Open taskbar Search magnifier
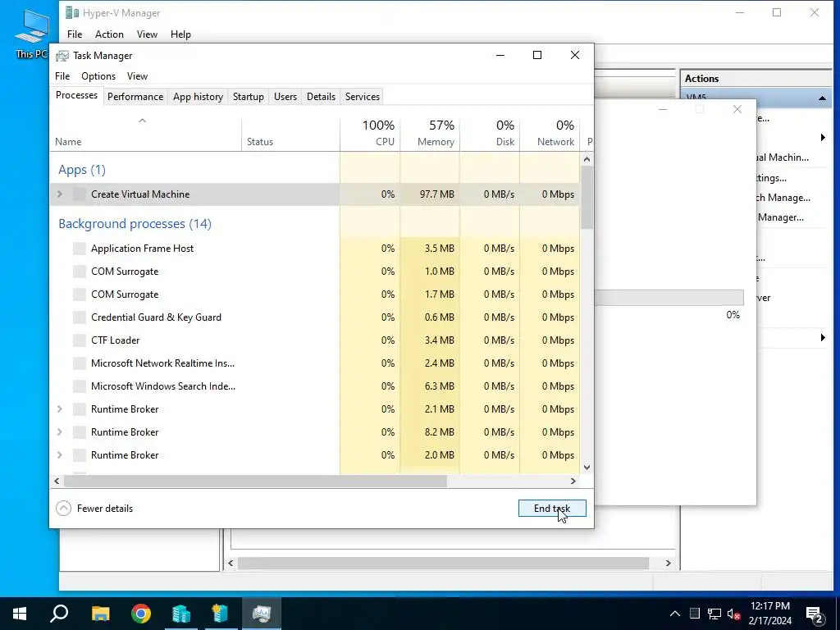Image resolution: width=840 pixels, height=630 pixels. (x=59, y=614)
